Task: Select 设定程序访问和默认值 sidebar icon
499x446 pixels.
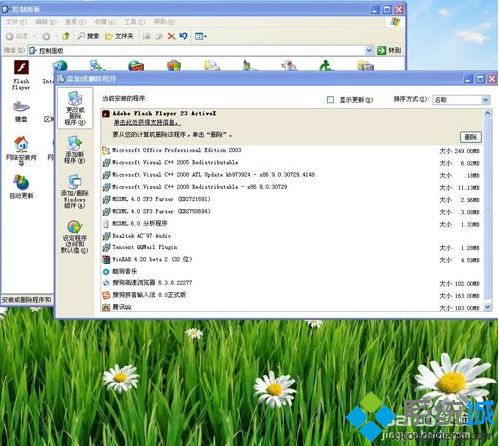Action: point(74,237)
